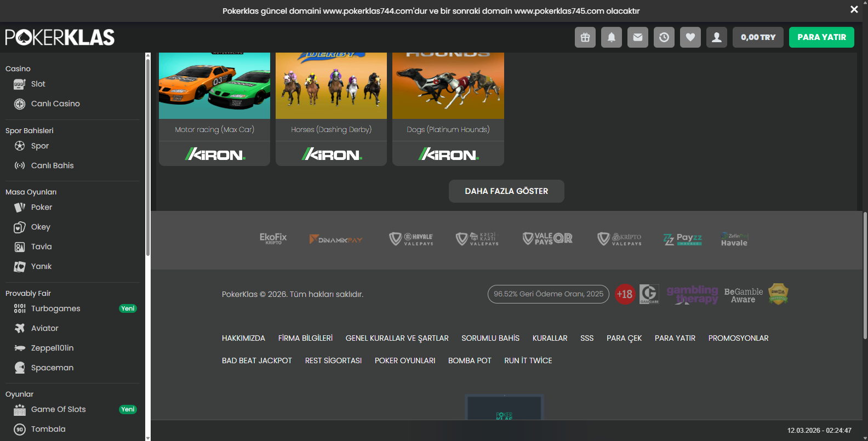Open GENEL KURALLAR VE ŞARTLAR link
Screen dimensions: 868x441
click(x=397, y=338)
